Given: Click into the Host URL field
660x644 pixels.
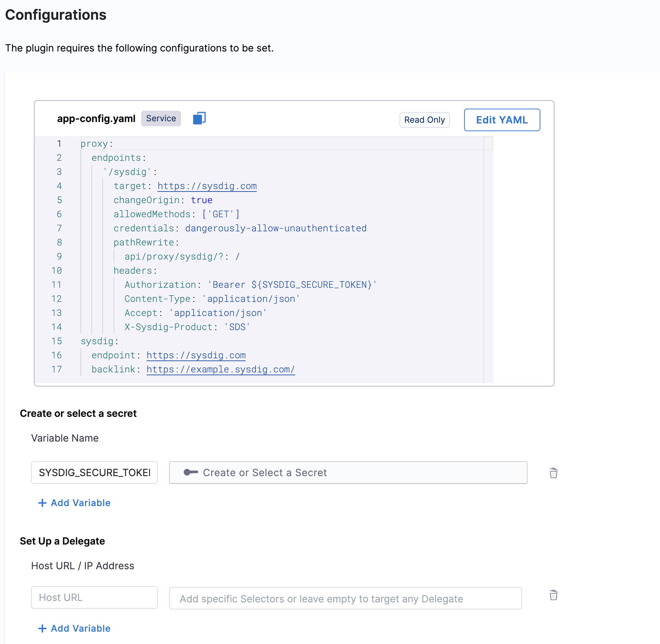Looking at the screenshot, I should point(94,597).
